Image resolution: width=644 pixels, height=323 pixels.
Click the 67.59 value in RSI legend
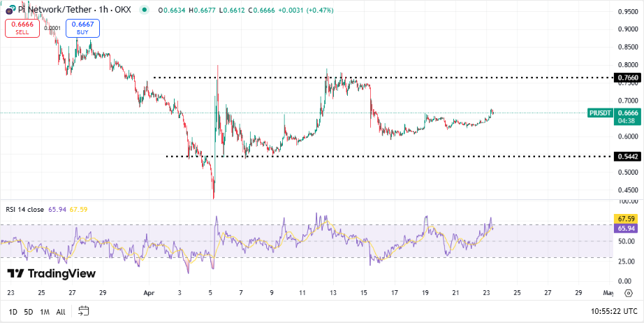click(78, 210)
